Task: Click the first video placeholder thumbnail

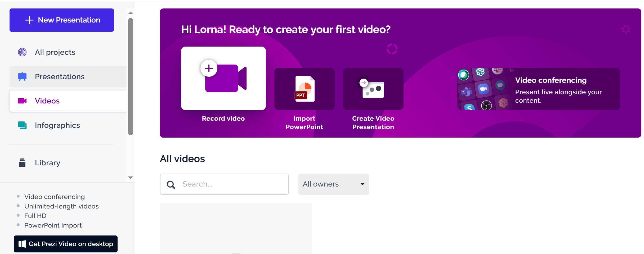Action: [x=236, y=229]
